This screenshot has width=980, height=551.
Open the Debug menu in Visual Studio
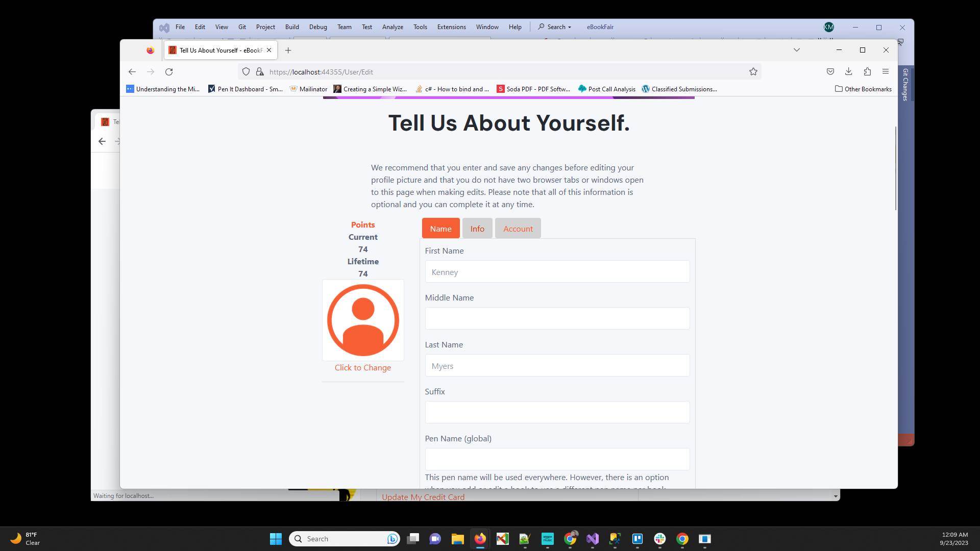click(x=318, y=27)
